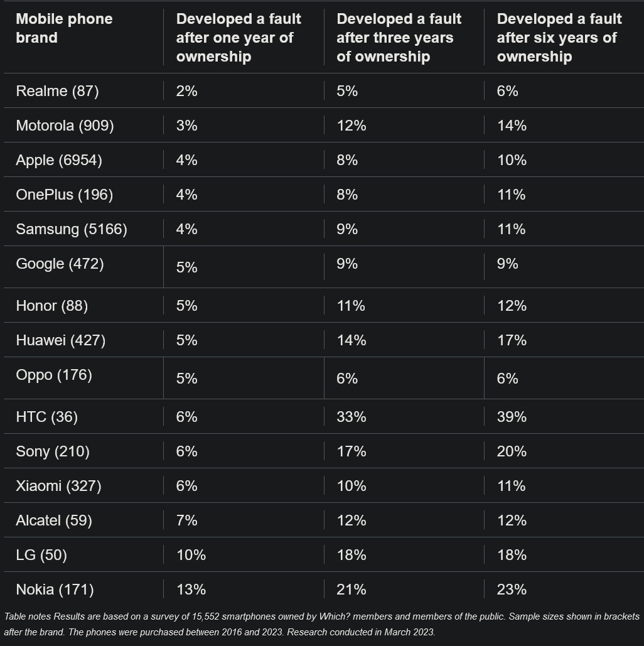Click the three-years ownership fault column header
The image size is (644, 646).
click(399, 38)
